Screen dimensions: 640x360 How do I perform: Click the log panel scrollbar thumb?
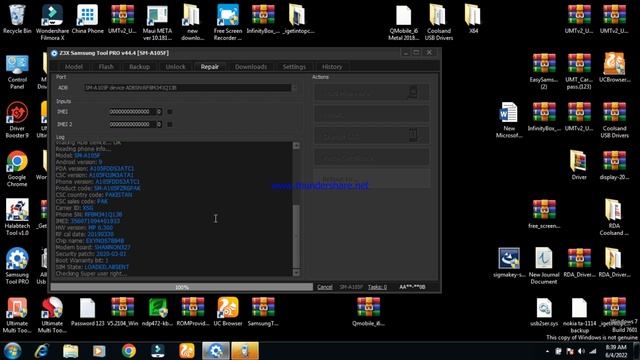(x=296, y=235)
